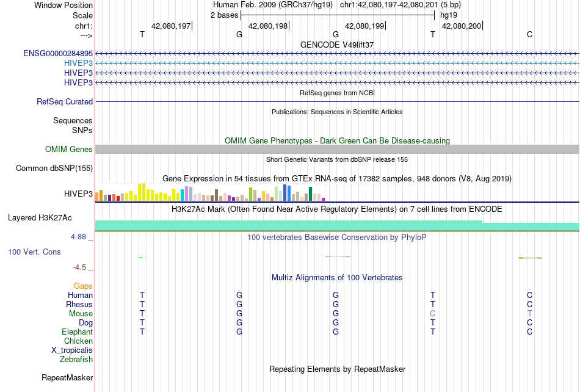This screenshot has height=392, width=580.
Task: Click the HIVEP3 label beside the GTEx bar chart
Action: click(78, 194)
